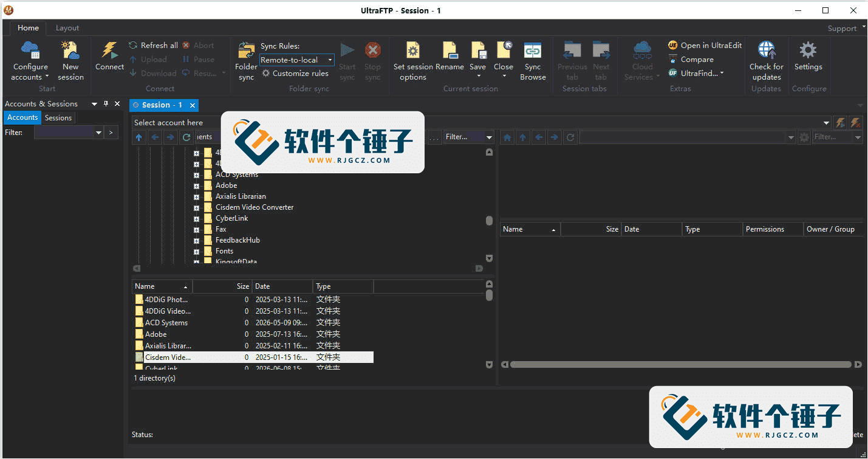Click the local file list scroll-down arrow
Screen dimensions: 868x459
tap(489, 365)
